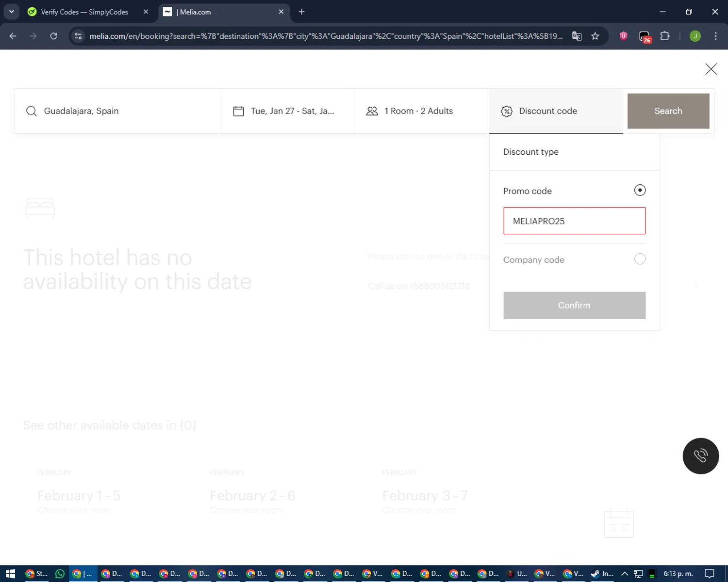Open the St... Chrome taskbar window
This screenshot has height=582, width=728.
(x=36, y=574)
